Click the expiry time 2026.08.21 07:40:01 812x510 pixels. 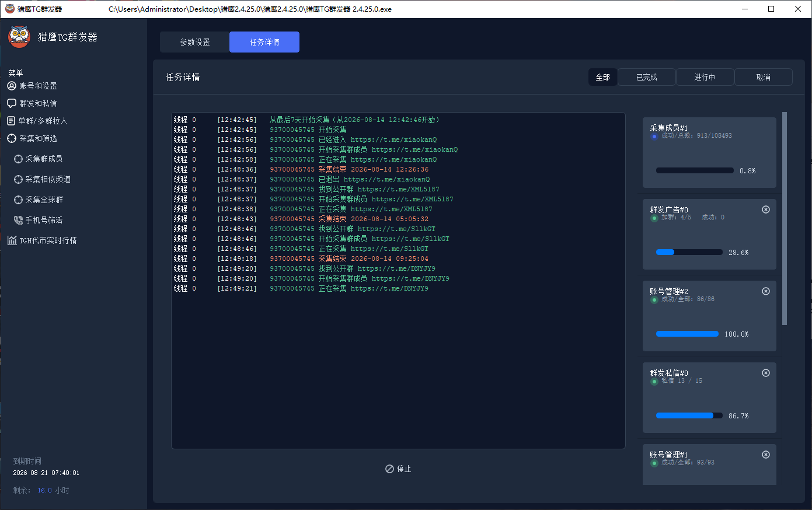click(46, 473)
